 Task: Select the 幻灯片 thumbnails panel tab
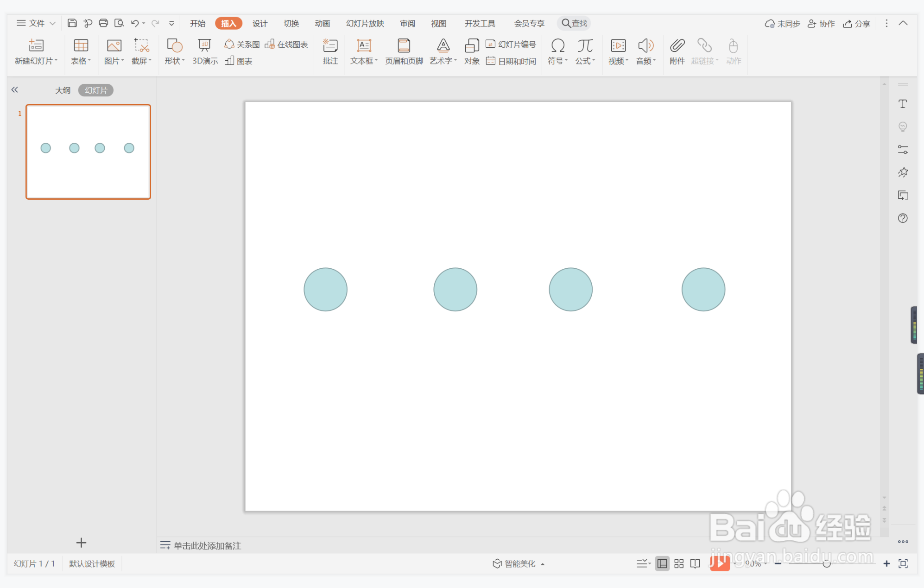[96, 90]
